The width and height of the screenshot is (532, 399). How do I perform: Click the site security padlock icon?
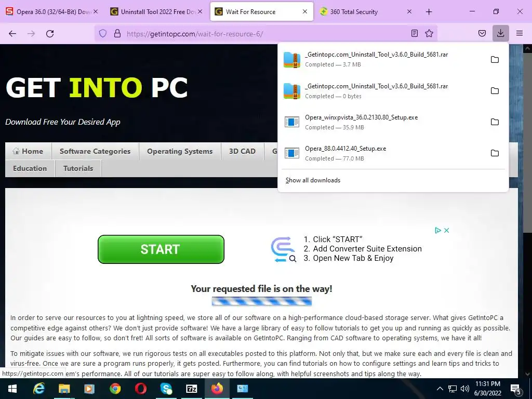(x=117, y=33)
